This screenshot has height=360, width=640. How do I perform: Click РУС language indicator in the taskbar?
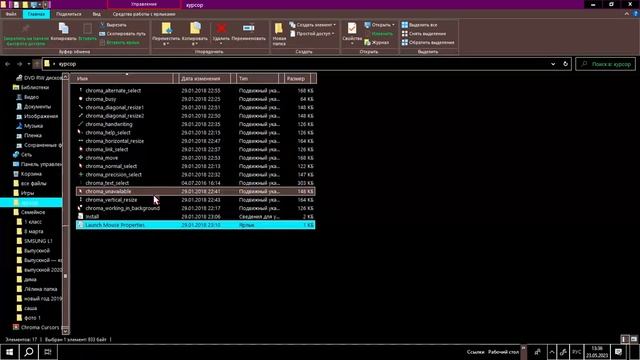(576, 352)
